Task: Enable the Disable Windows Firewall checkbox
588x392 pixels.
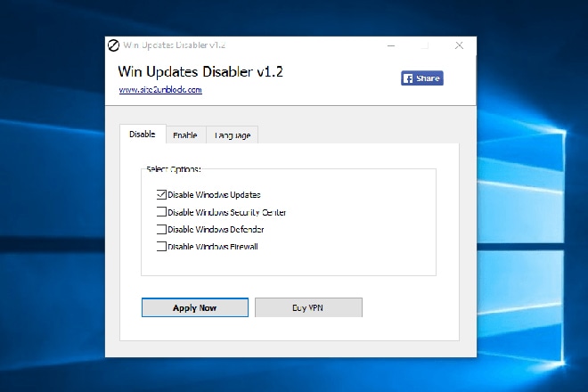Action: click(x=161, y=247)
